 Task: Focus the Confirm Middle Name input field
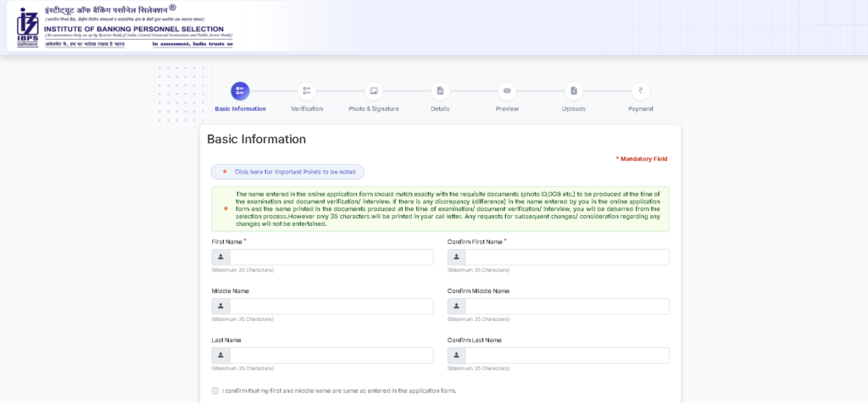(x=567, y=306)
